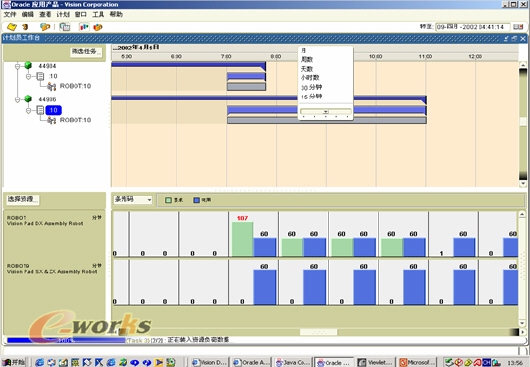Click the 筛选任务 filter button
530x367 pixels.
click(87, 52)
